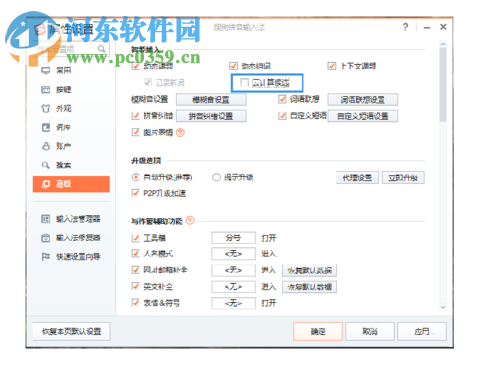Toggle the 拼音纠错 checkbox

pyautogui.click(x=135, y=116)
